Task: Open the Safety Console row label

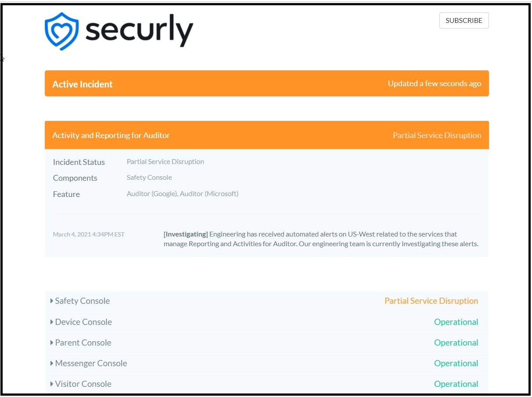Action: (83, 301)
